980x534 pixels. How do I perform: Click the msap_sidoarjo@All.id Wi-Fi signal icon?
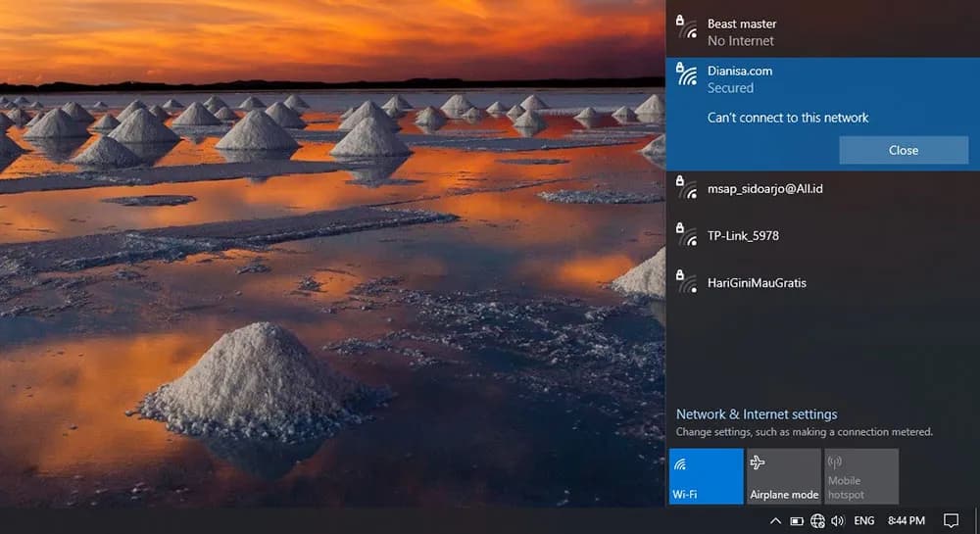point(687,188)
